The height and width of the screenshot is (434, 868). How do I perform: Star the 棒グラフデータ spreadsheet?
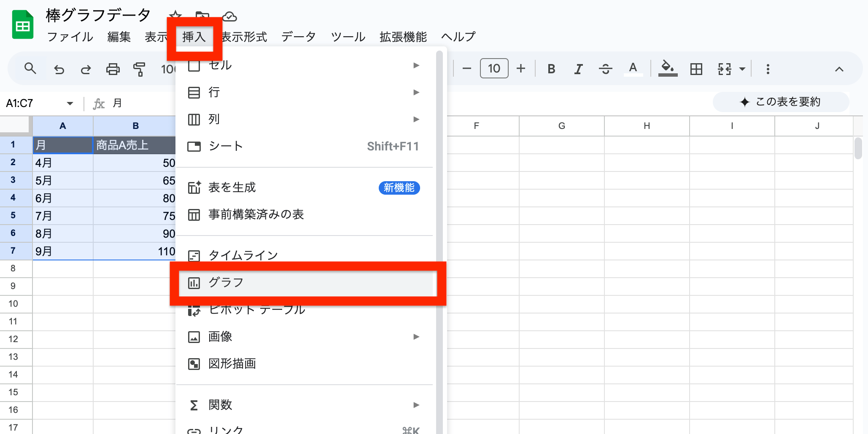pos(175,15)
